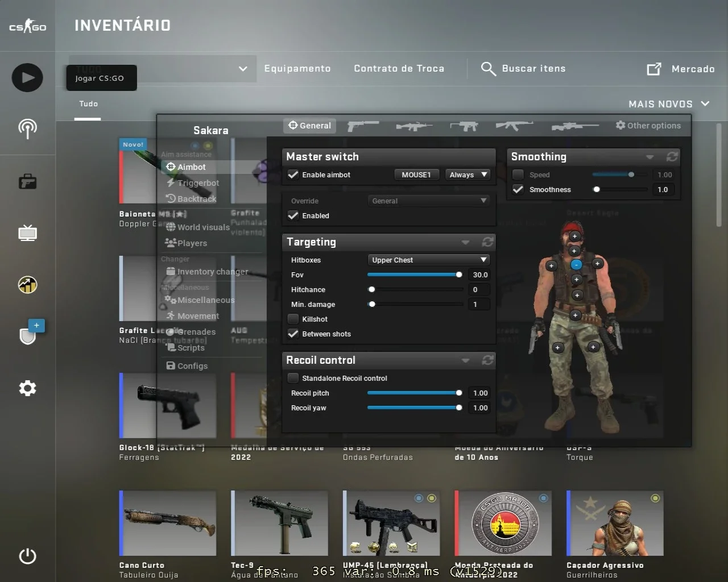The width and height of the screenshot is (728, 582).
Task: Select the head hitbox on player model
Action: click(x=574, y=236)
